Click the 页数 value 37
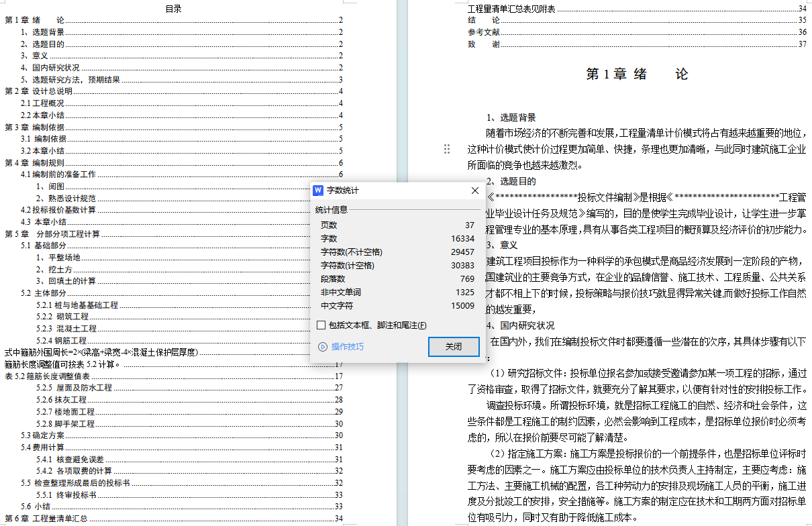This screenshot has height=526, width=812. (x=470, y=225)
